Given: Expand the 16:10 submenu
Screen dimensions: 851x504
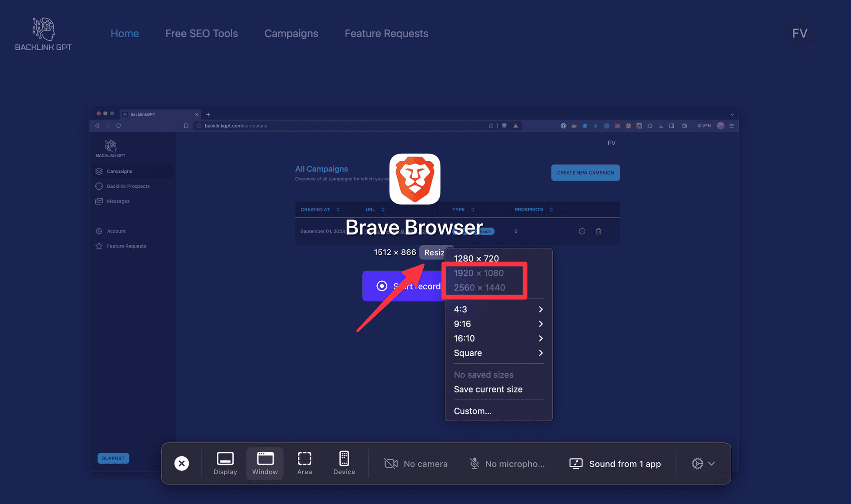Looking at the screenshot, I should coord(498,338).
